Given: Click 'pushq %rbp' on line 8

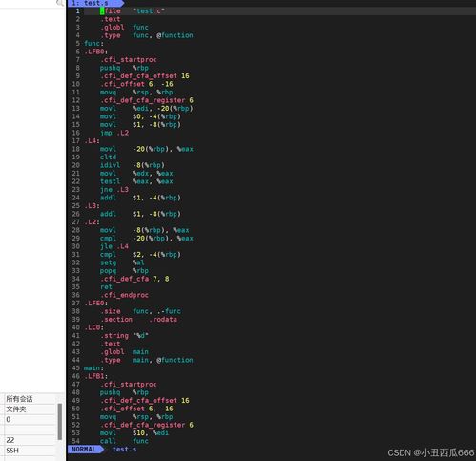Looking at the screenshot, I should click(124, 68).
